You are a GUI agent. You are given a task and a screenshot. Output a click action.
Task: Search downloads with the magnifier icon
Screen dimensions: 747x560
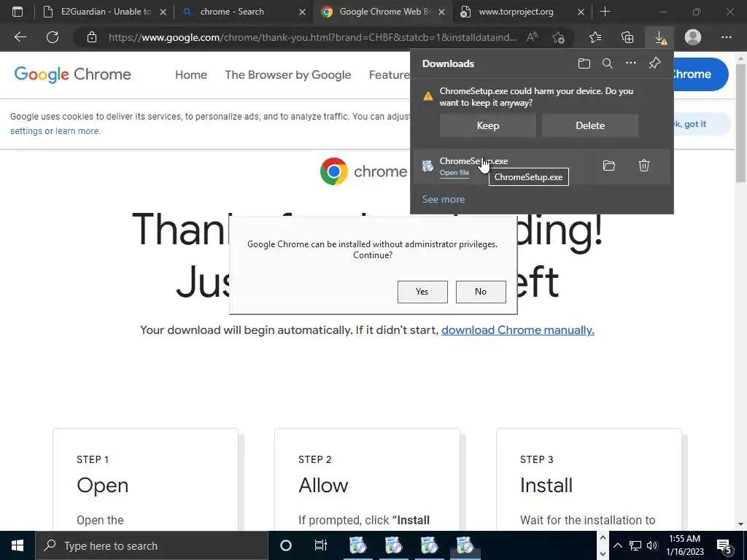pyautogui.click(x=608, y=63)
